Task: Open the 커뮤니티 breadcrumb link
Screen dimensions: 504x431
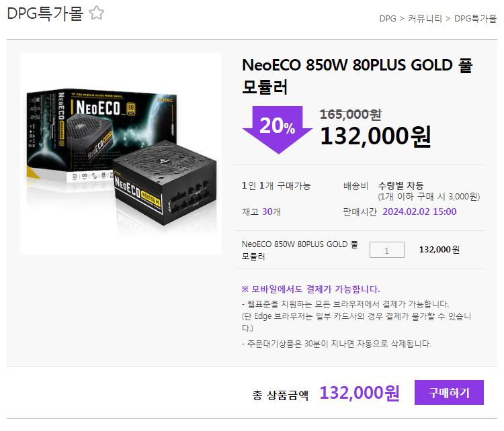Action: point(425,19)
